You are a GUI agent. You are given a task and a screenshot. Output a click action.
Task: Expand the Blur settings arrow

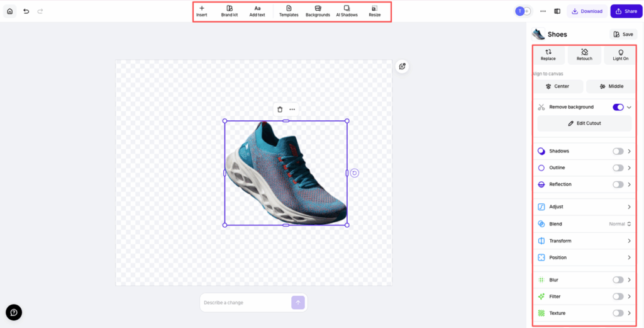click(629, 280)
